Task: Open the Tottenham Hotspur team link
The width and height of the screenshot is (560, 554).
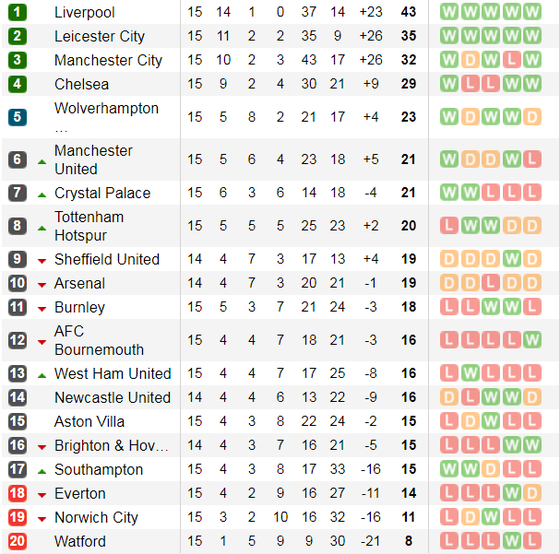Action: coord(89,226)
